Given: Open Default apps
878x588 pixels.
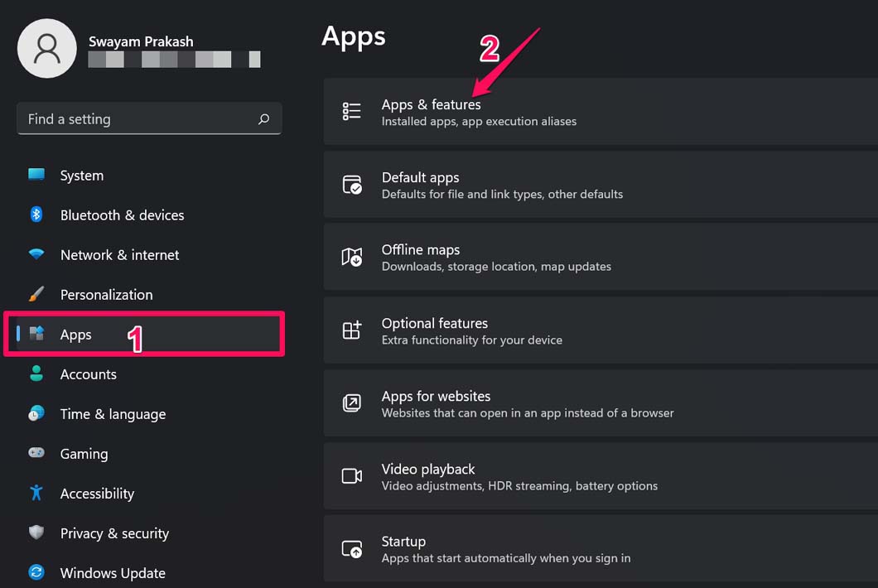Looking at the screenshot, I should pos(601,184).
